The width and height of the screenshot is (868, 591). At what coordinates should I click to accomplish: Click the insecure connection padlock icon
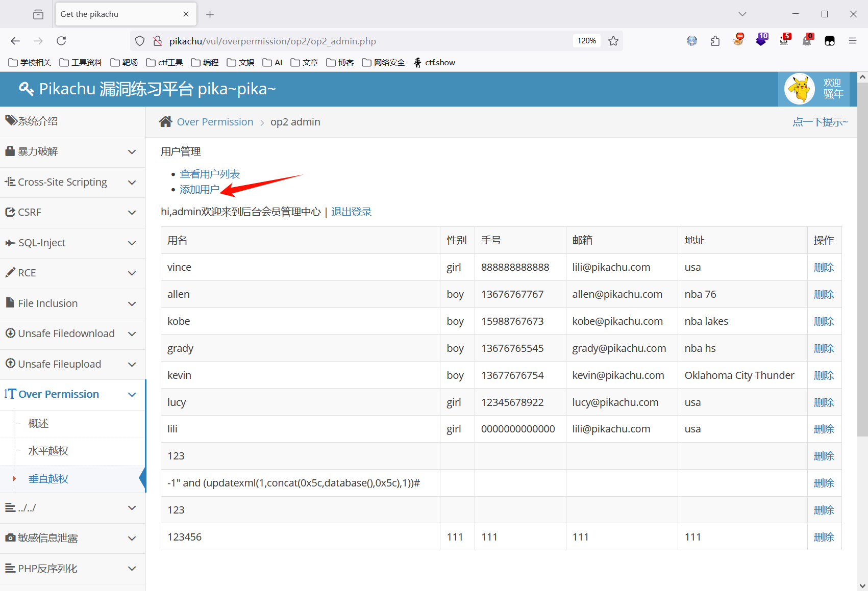158,41
